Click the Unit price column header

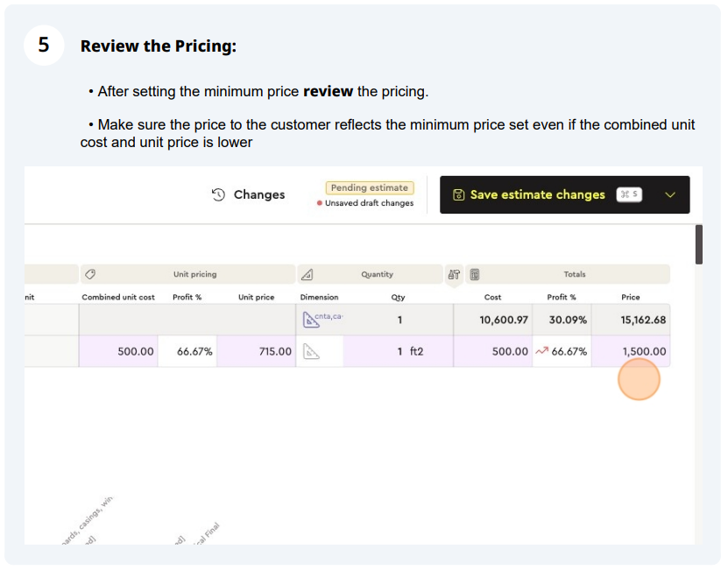(x=257, y=297)
